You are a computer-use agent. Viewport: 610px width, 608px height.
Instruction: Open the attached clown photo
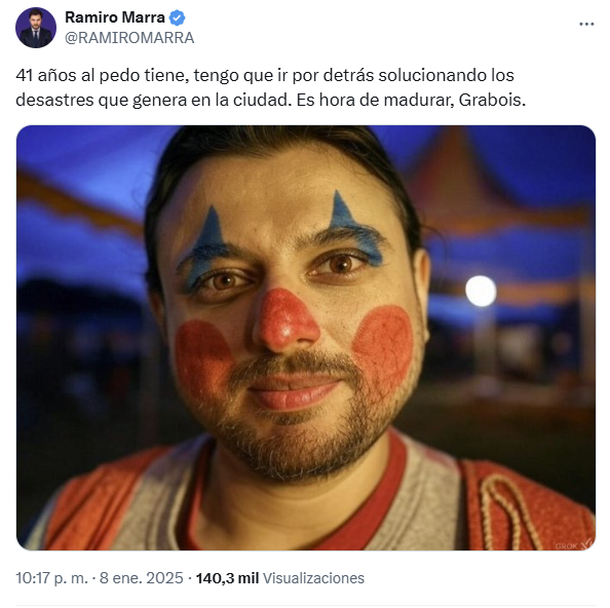point(306,338)
